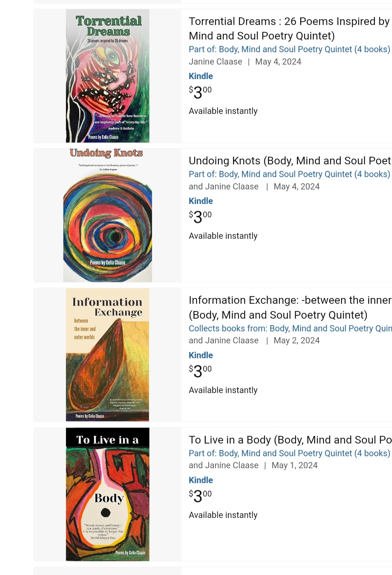Click the $3.00 price of To Live in a Body

click(200, 496)
